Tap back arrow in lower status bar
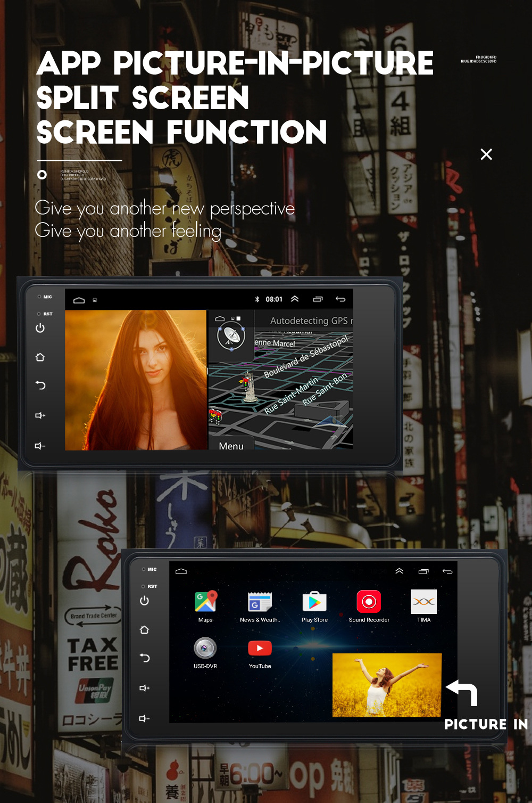532x803 pixels. click(x=447, y=571)
